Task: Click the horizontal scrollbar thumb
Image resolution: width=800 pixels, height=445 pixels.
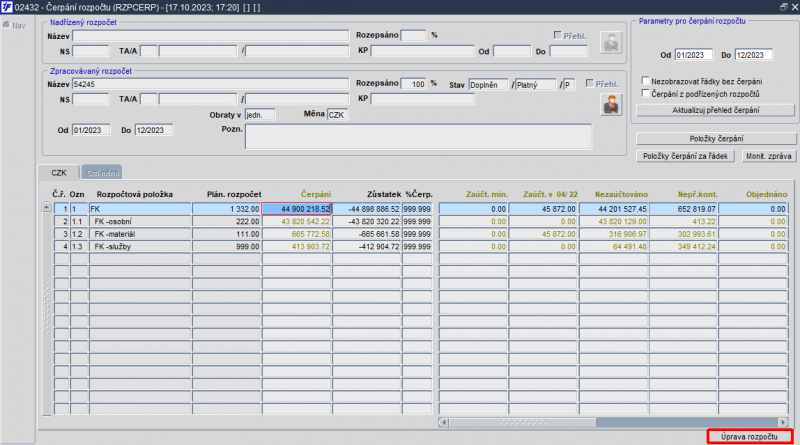Action: (x=522, y=422)
